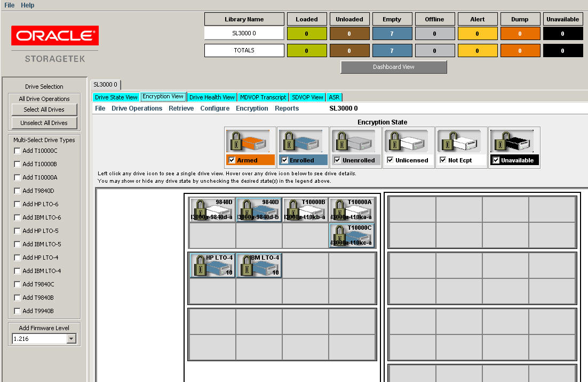Image resolution: width=588 pixels, height=382 pixels.
Task: Check the Add HP LTO-5 checkbox
Action: (17, 231)
